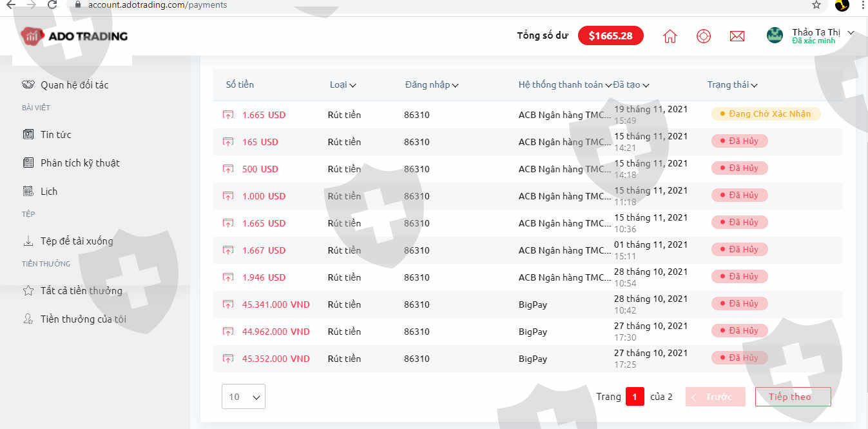Click withdrawal icon beside 1.665 USD pending row

[228, 115]
